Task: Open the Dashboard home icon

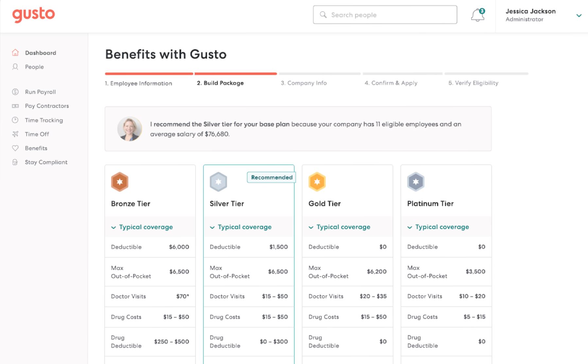Action: tap(15, 52)
